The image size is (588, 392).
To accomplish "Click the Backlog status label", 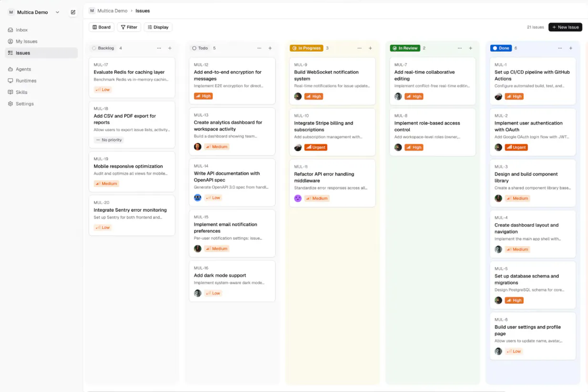I will 103,48.
